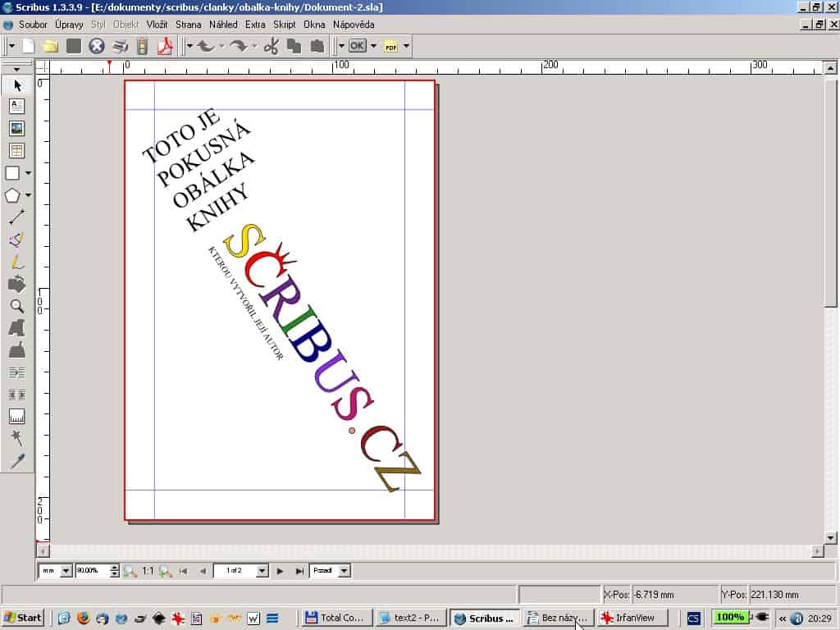Click the vertical scrollbar down arrow

point(830,538)
